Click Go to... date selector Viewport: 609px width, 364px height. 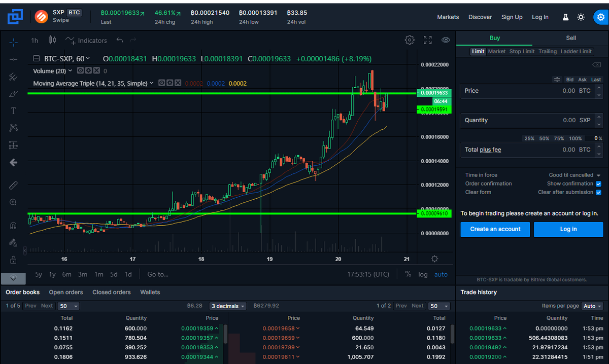pos(158,274)
